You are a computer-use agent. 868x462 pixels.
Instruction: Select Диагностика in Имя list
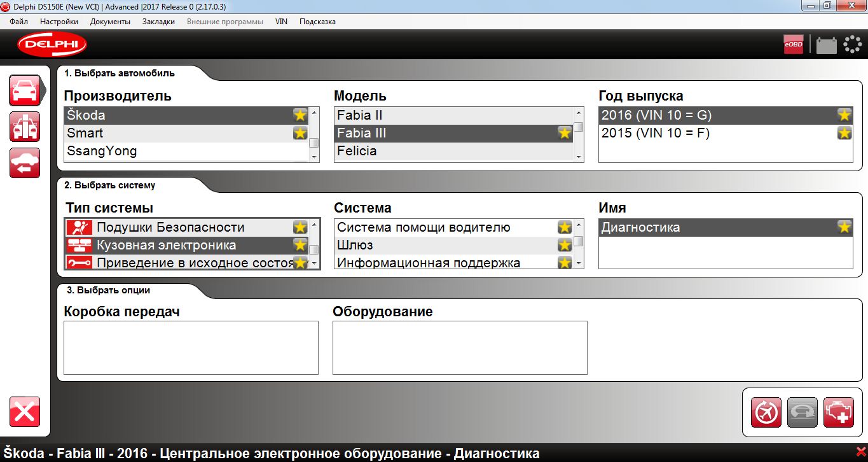(726, 227)
